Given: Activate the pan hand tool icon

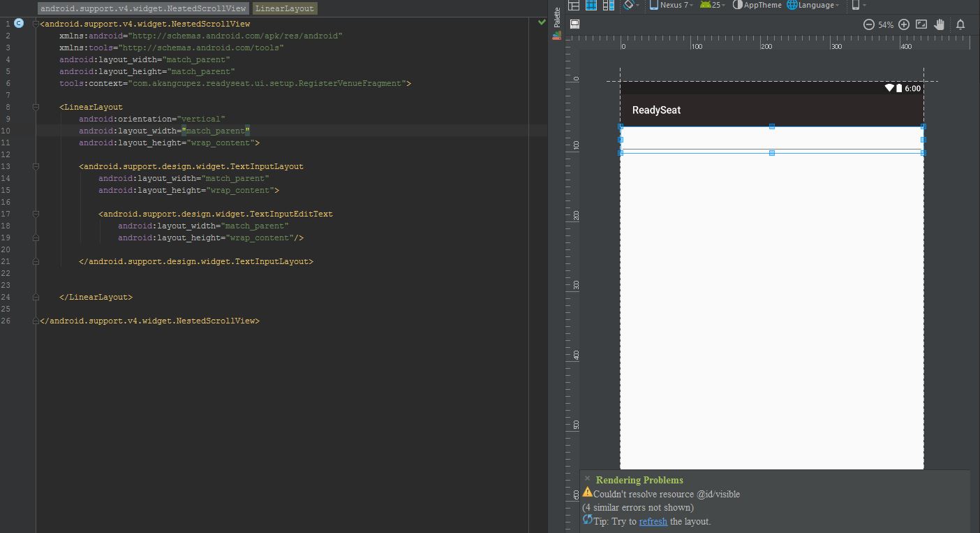Looking at the screenshot, I should coord(940,24).
